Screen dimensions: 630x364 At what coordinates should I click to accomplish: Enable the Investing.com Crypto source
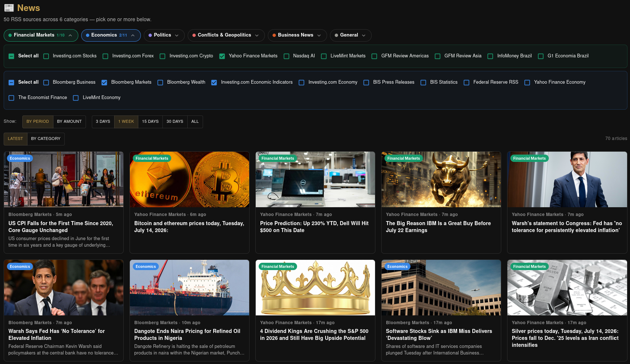162,56
